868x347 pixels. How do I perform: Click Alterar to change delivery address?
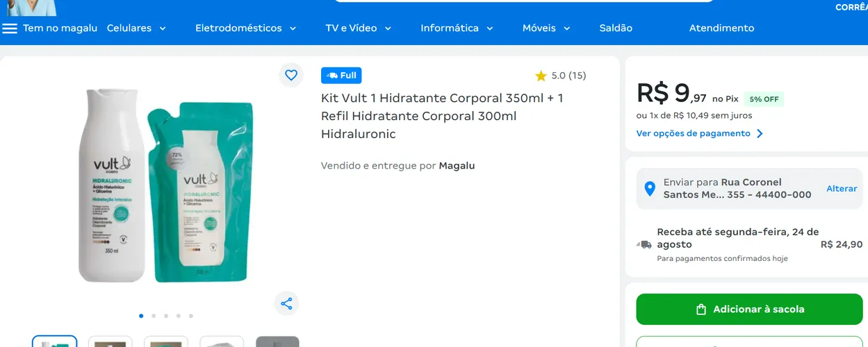(842, 189)
